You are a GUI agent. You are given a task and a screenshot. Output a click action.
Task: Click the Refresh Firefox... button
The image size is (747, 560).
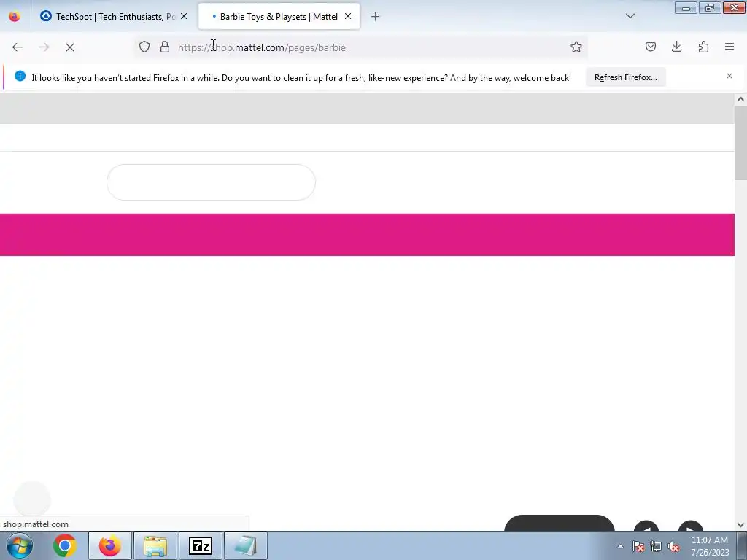click(x=625, y=77)
